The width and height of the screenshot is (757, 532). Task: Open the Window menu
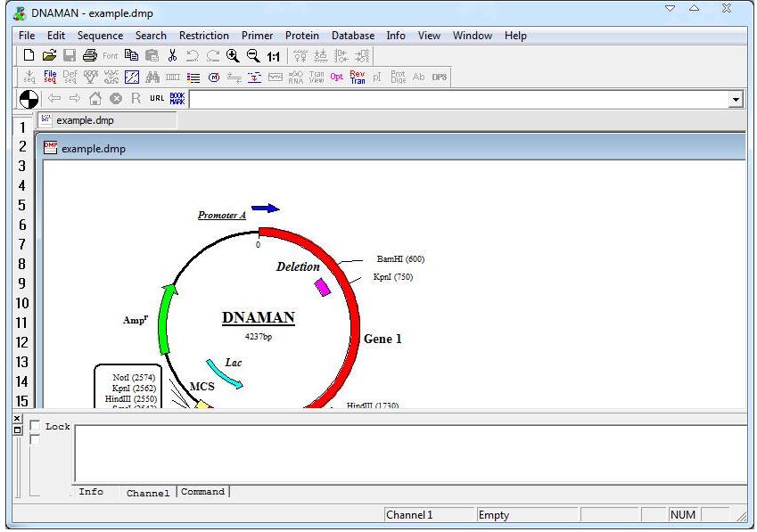pos(473,36)
